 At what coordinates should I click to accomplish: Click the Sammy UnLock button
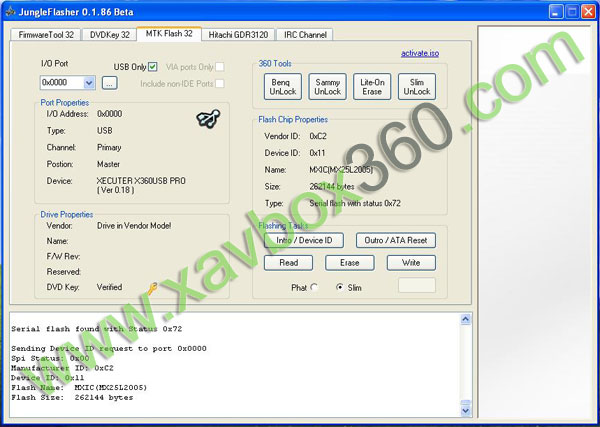[328, 87]
